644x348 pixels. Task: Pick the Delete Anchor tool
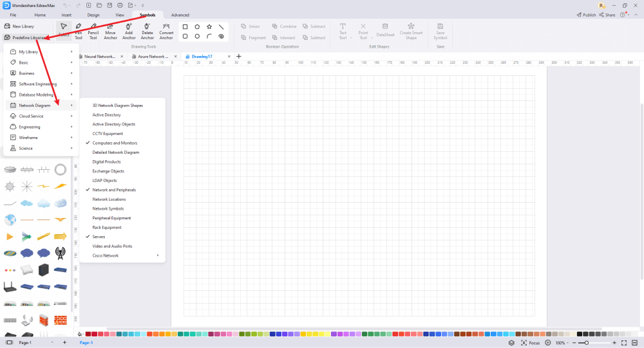(147, 32)
